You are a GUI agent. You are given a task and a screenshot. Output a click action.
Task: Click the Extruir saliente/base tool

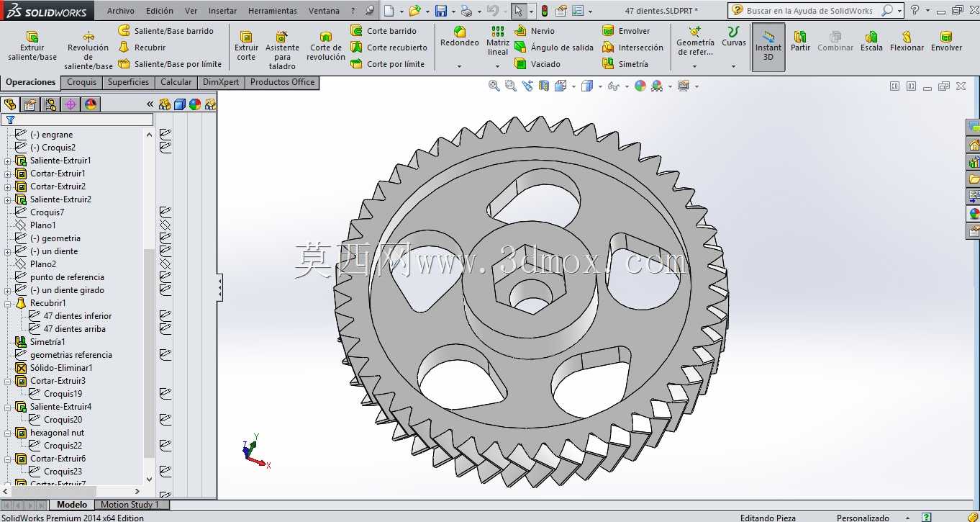click(32, 45)
